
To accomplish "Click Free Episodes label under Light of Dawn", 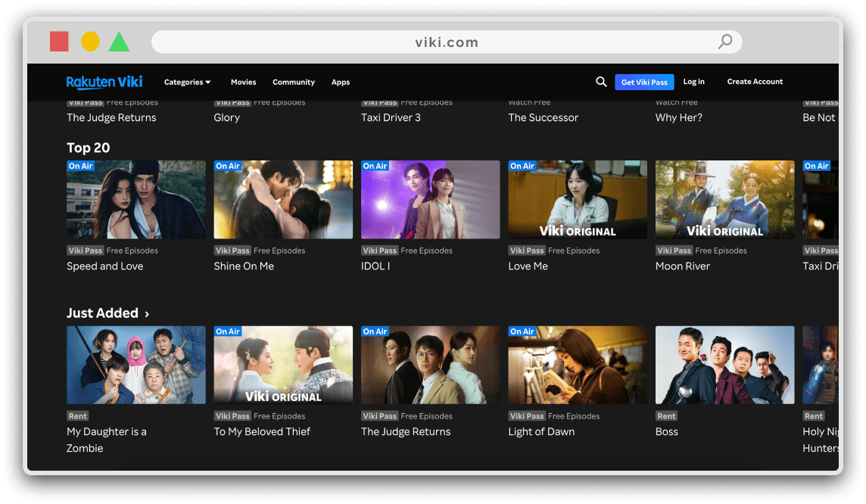I will 574,416.
